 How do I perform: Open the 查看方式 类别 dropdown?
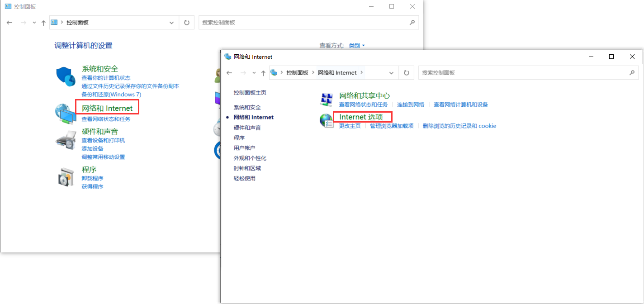(357, 46)
